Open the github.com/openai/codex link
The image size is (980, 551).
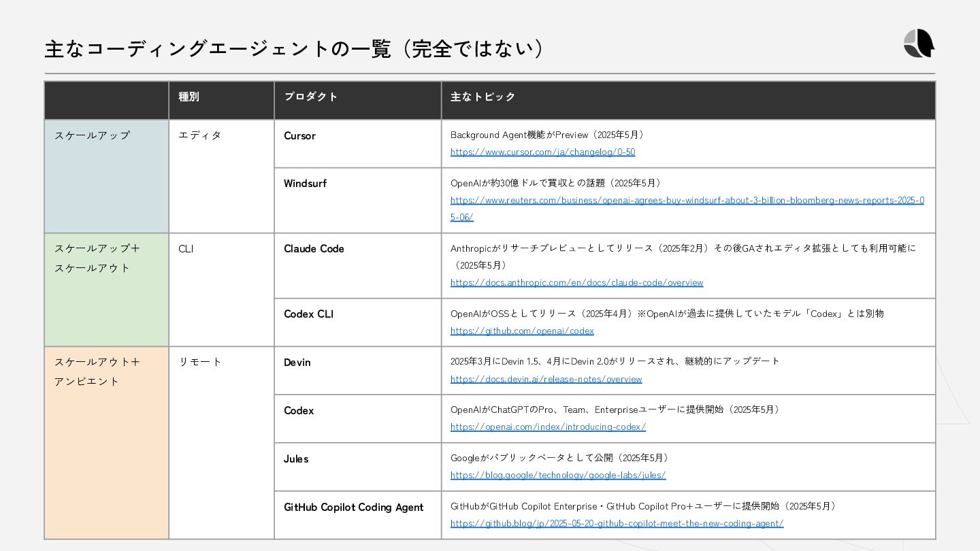(522, 331)
